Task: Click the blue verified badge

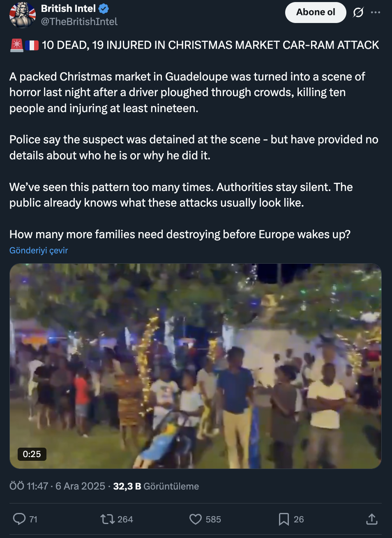Action: (x=104, y=9)
